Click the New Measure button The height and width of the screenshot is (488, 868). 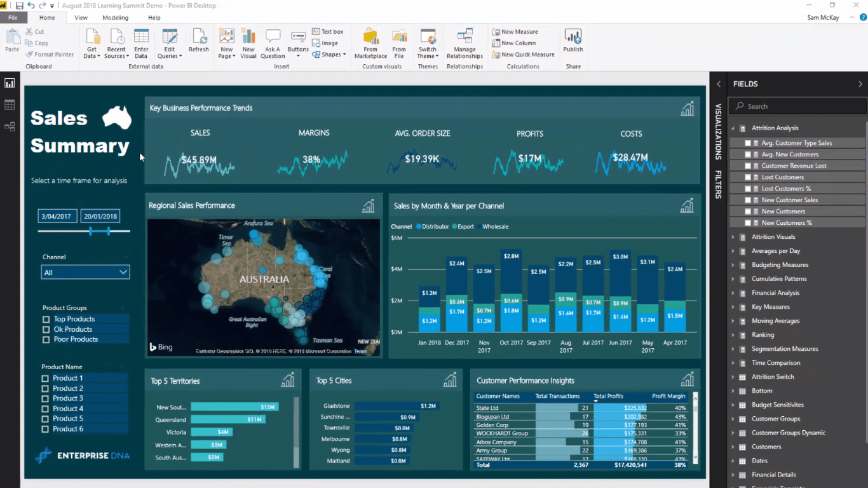(515, 32)
